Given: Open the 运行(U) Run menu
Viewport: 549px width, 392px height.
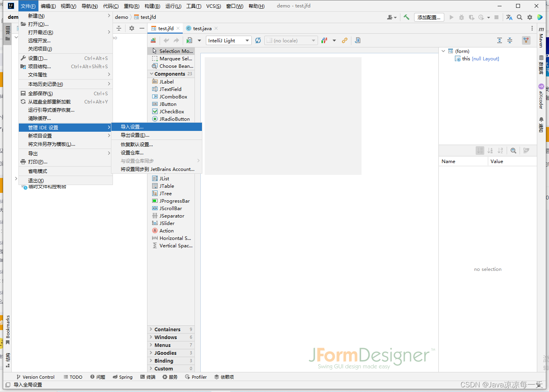Looking at the screenshot, I should [x=173, y=6].
